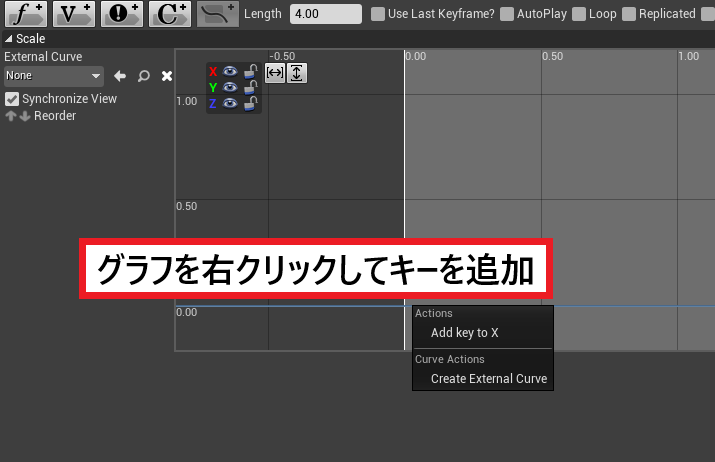Add an event track with the !+ icon
715x462 pixels.
(x=122, y=13)
